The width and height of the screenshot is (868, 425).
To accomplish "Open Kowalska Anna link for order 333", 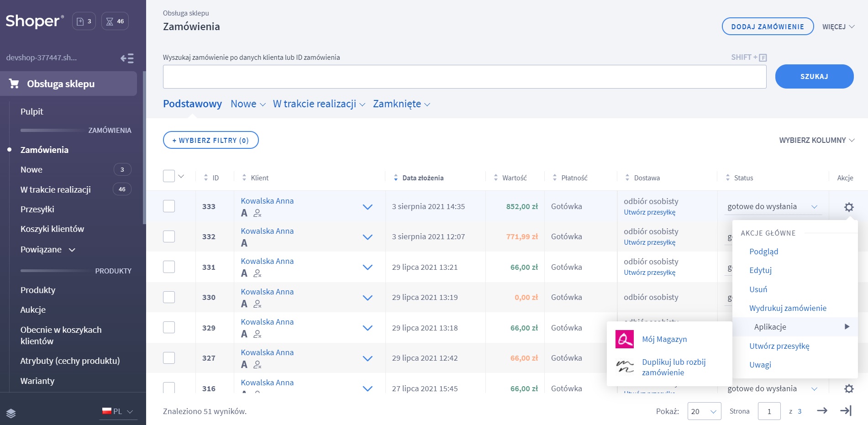I will [x=267, y=201].
